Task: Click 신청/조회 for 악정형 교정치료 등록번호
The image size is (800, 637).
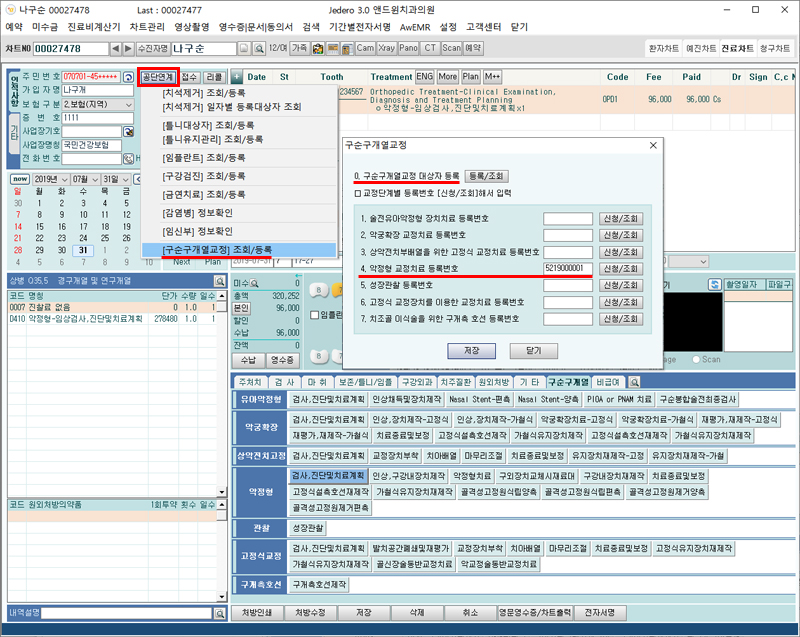Action: coord(621,268)
